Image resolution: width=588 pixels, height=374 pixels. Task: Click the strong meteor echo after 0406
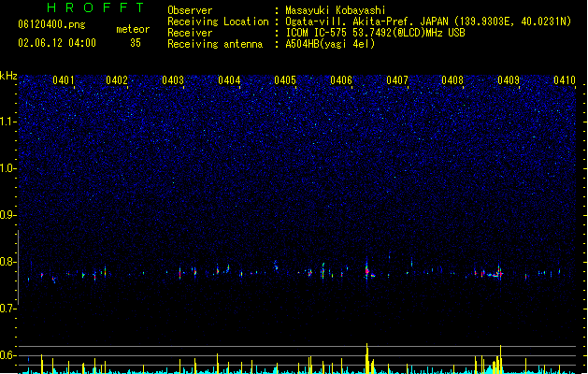point(369,271)
